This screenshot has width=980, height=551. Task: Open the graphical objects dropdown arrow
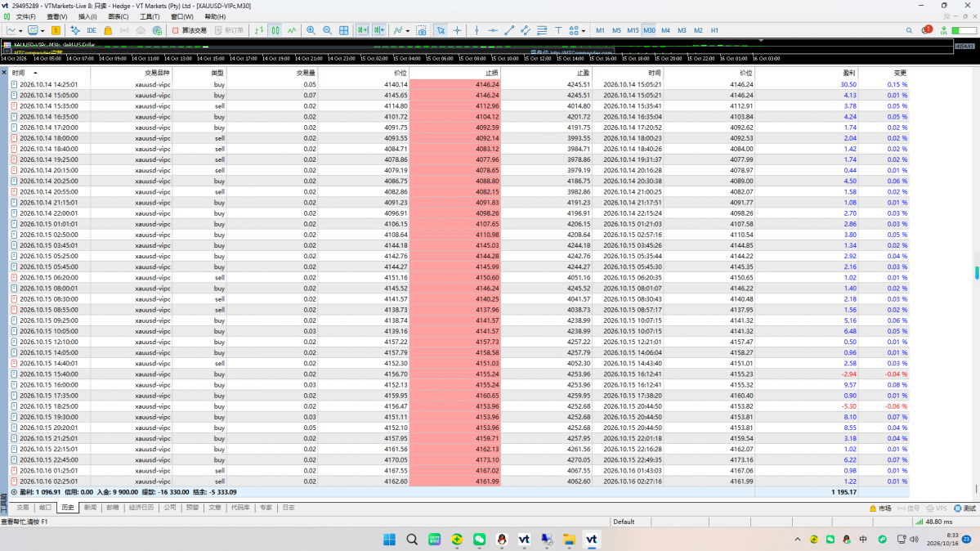583,30
